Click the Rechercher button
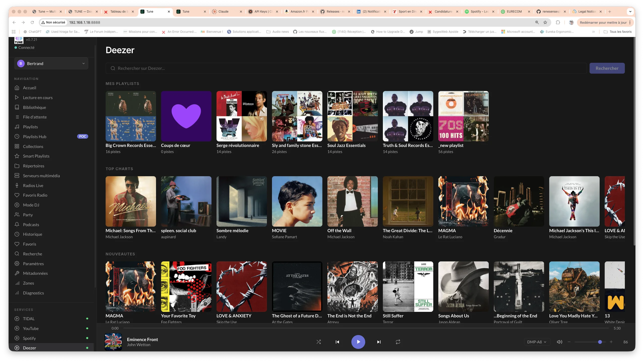644x362 pixels. [607, 68]
